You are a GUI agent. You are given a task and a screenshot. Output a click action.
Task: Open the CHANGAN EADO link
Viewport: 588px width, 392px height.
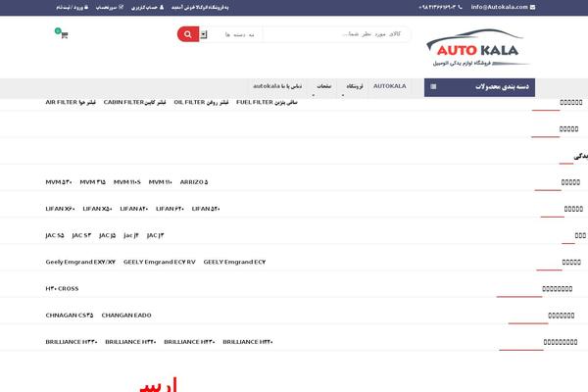click(x=126, y=316)
